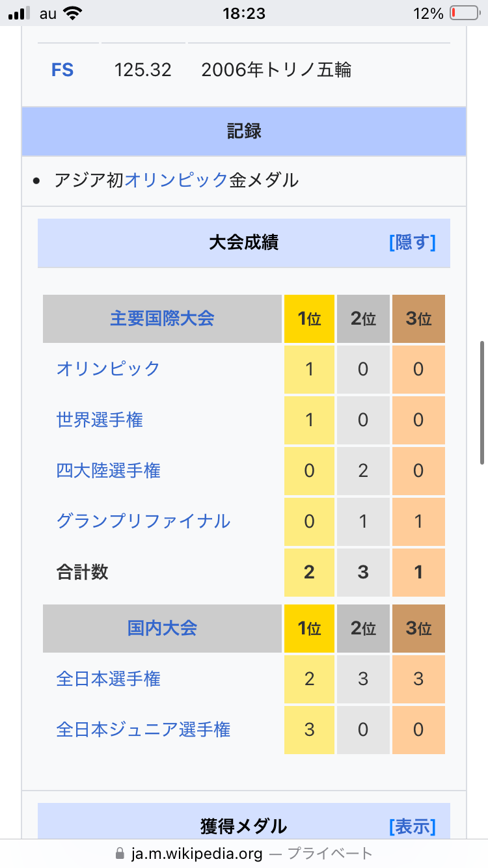Screen dimensions: 488x868
Task: Open the オリンピック link in 記録 section
Action: [x=176, y=180]
